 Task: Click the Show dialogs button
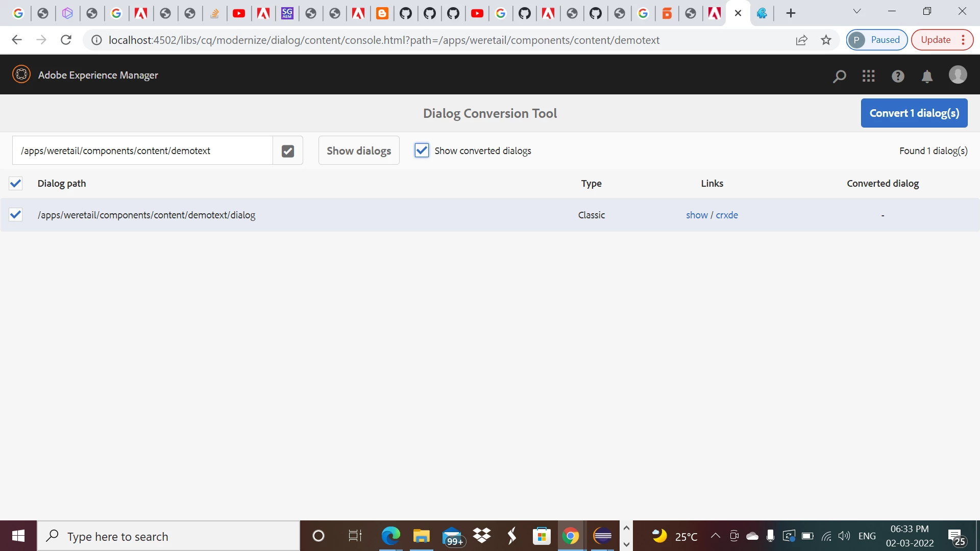point(359,151)
